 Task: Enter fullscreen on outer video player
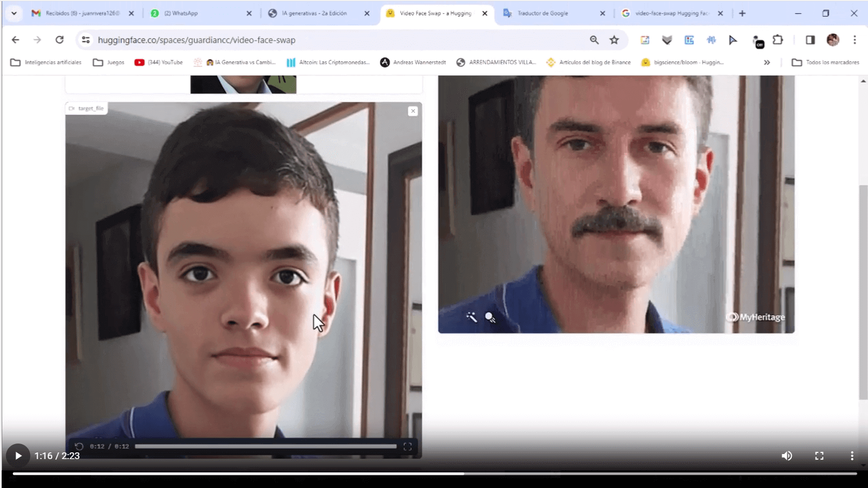click(819, 456)
